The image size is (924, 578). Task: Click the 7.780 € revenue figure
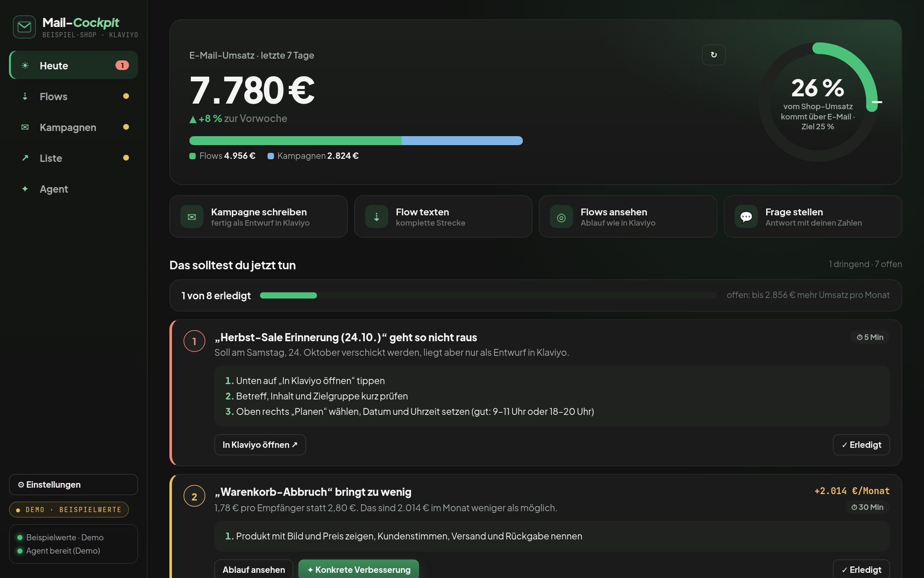(x=252, y=90)
